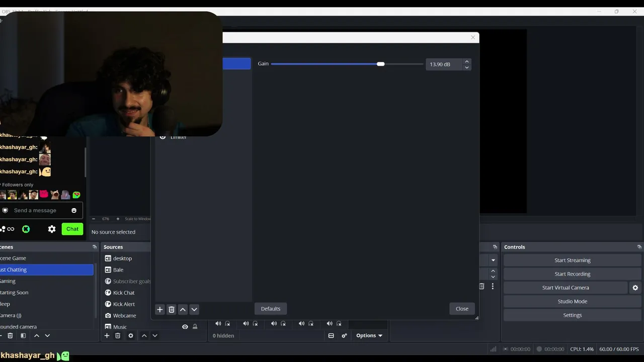Move source up in the Sources toolbar
The height and width of the screenshot is (362, 644).
pos(144,335)
